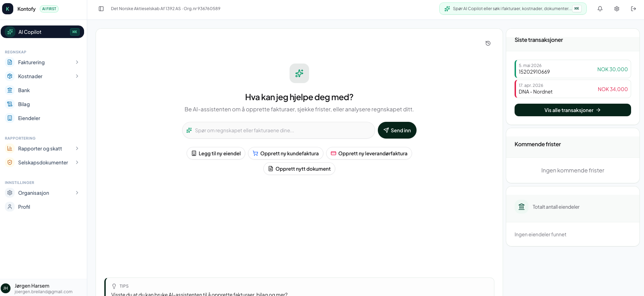Click the top Spør AI Copilot search bar

pyautogui.click(x=513, y=9)
